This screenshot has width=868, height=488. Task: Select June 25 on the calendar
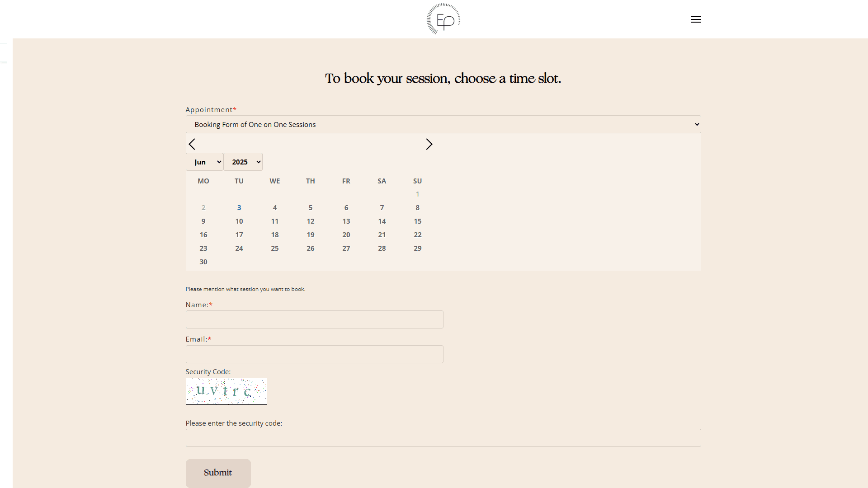(275, 248)
